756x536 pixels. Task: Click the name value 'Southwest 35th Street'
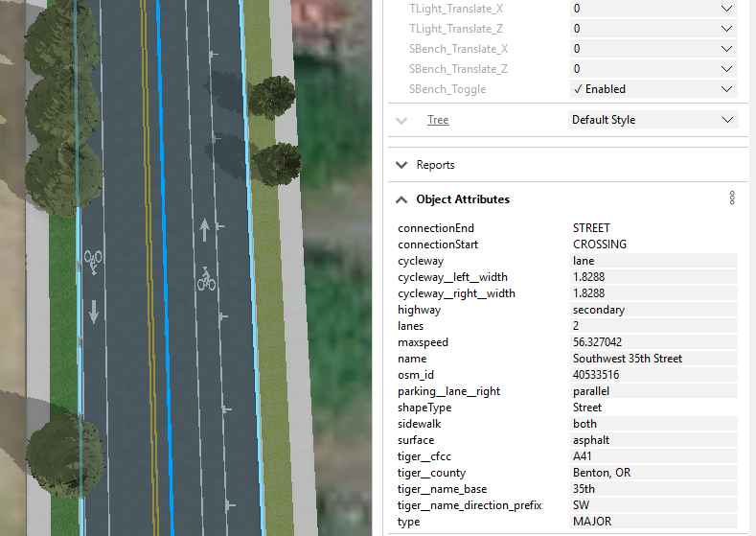[653, 359]
